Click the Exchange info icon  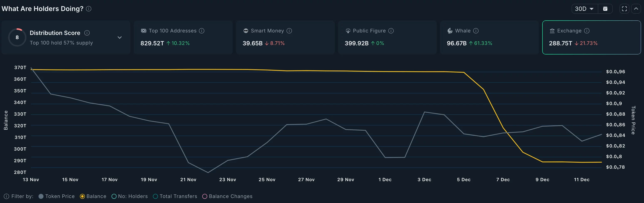click(587, 31)
